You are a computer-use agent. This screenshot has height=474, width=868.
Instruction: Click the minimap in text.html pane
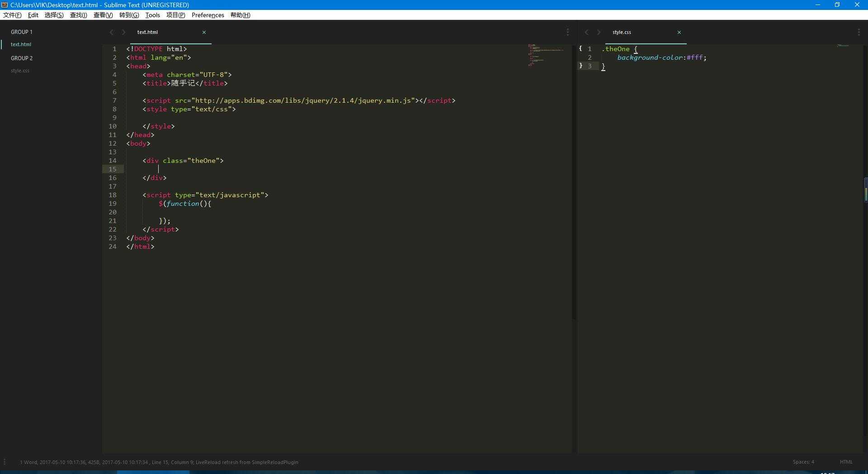546,55
